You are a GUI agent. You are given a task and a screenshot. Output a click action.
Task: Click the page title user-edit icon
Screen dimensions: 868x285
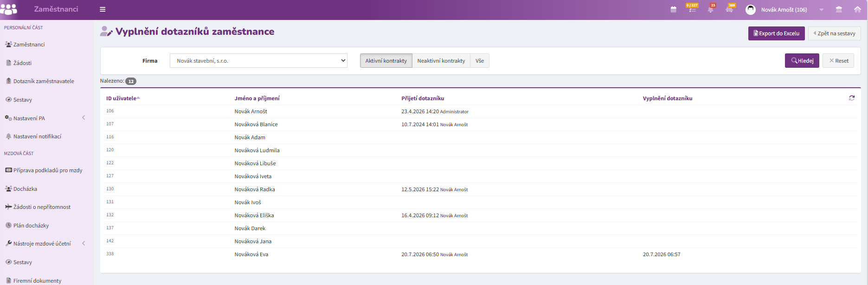coord(106,32)
